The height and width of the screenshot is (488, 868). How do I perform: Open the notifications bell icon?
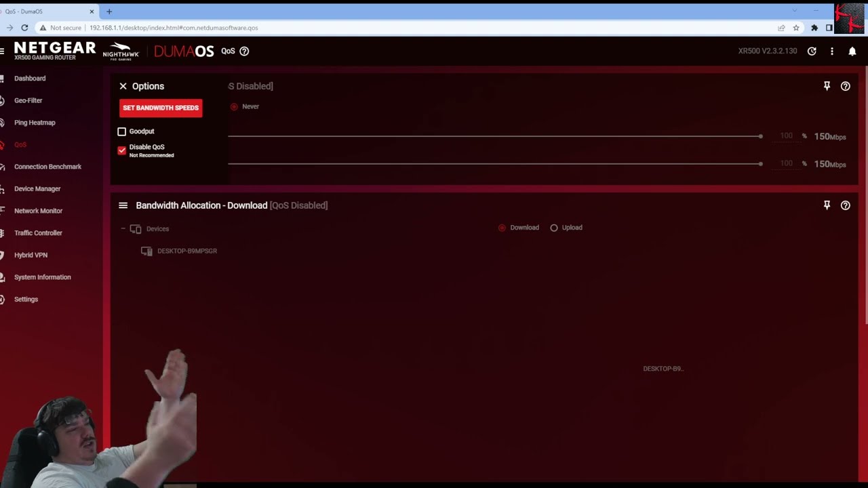point(852,51)
